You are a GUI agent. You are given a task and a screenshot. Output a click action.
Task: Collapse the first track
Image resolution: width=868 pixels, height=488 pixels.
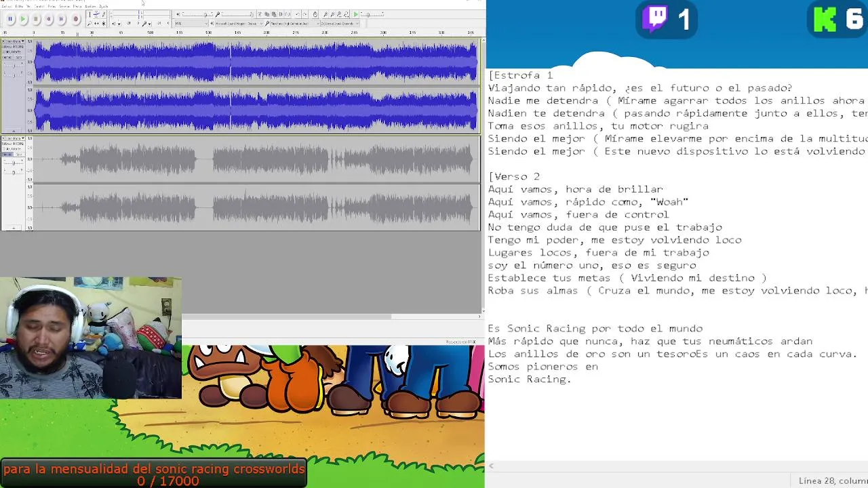[14, 131]
